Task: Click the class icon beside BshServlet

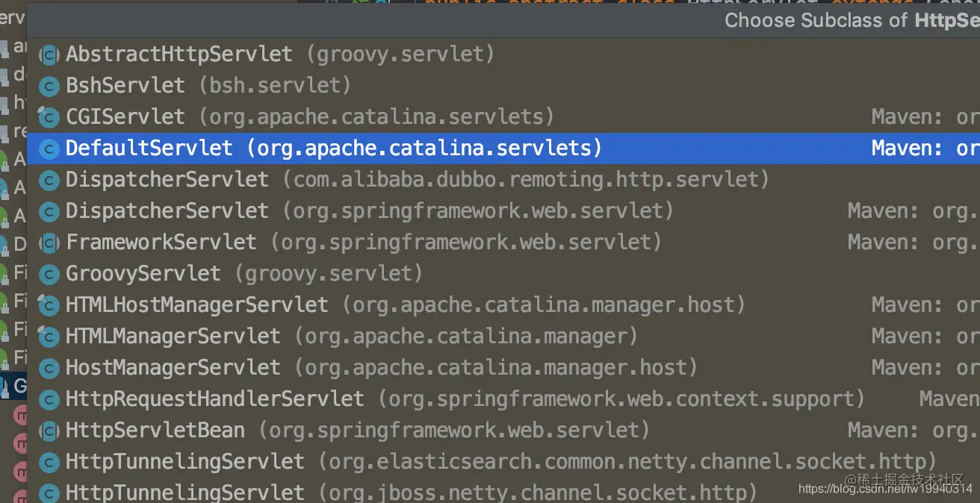Action: click(49, 86)
